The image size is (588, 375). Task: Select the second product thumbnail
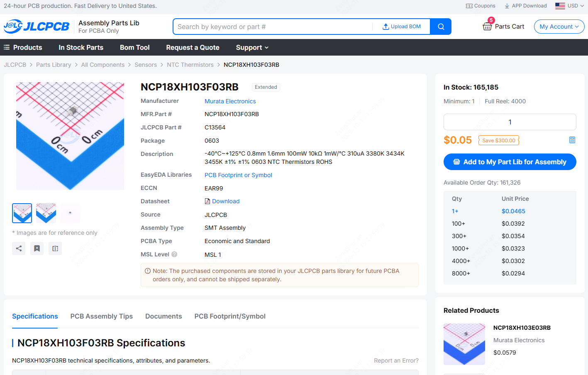click(x=46, y=213)
